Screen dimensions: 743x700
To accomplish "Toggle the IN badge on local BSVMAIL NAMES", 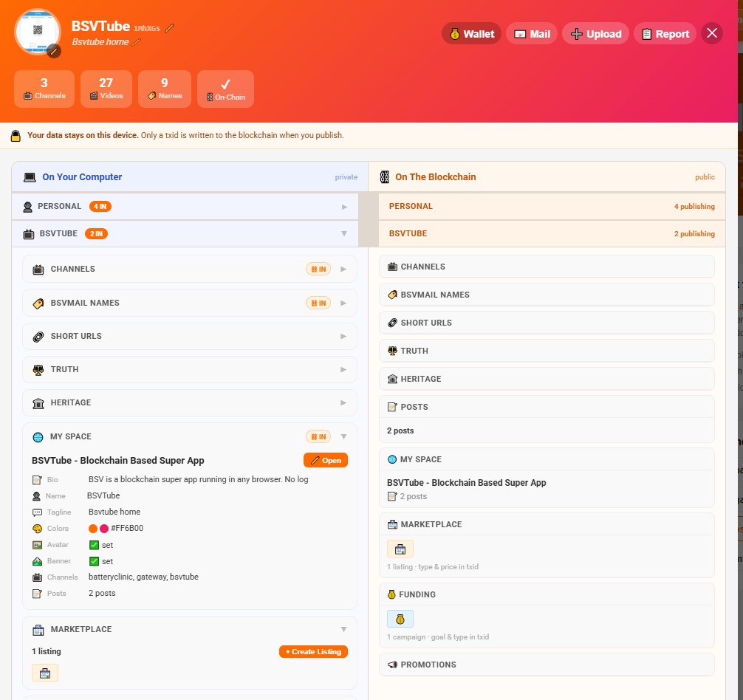I will pyautogui.click(x=318, y=303).
